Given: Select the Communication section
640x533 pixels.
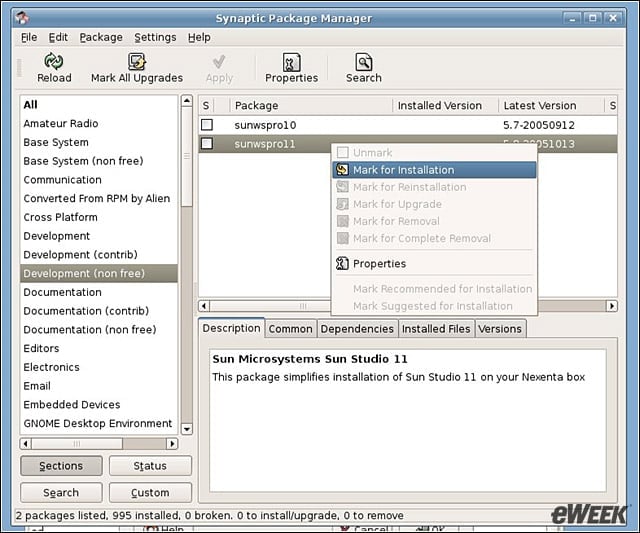Looking at the screenshot, I should [99, 180].
